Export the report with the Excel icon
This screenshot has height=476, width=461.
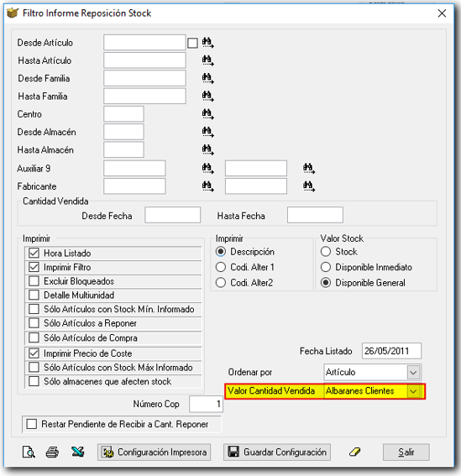point(78,452)
